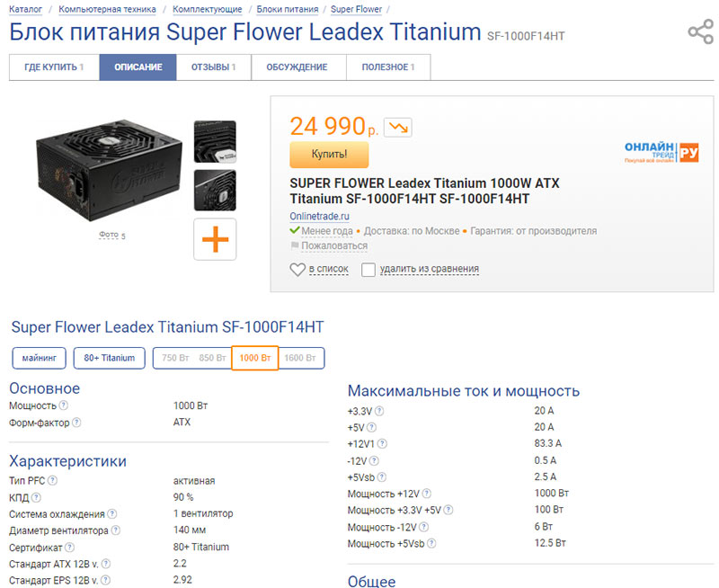The width and height of the screenshot is (719, 588).
Task: Click the share icon
Action: (x=700, y=32)
